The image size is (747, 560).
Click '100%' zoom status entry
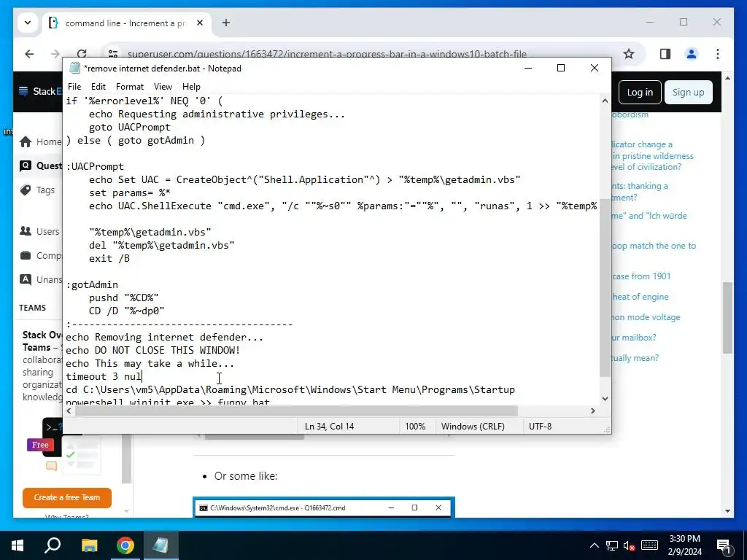point(415,426)
